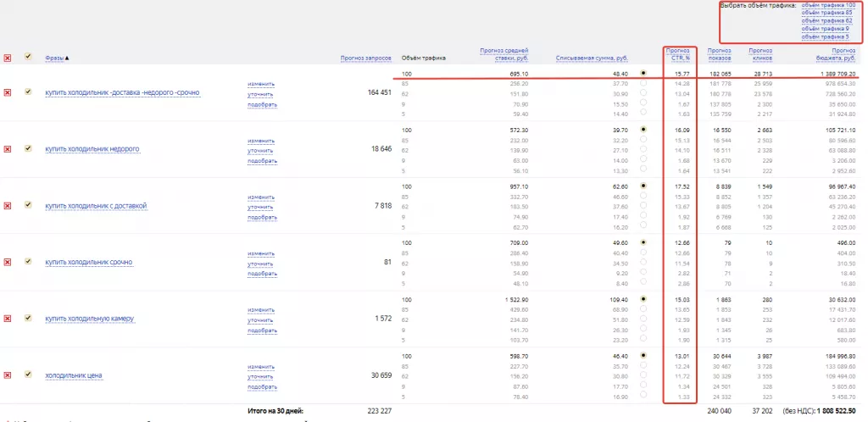This screenshot has height=422, width=868.
Task: Sort by 'Прогноз запросов' column header
Action: pyautogui.click(x=365, y=58)
